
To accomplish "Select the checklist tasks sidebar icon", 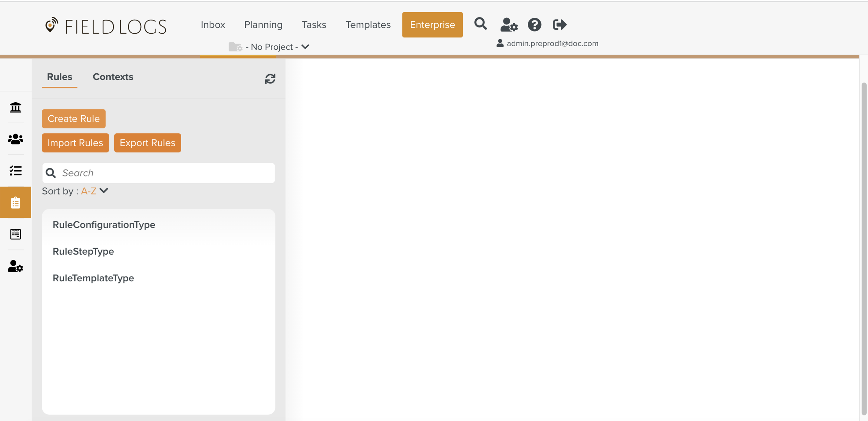I will [15, 171].
